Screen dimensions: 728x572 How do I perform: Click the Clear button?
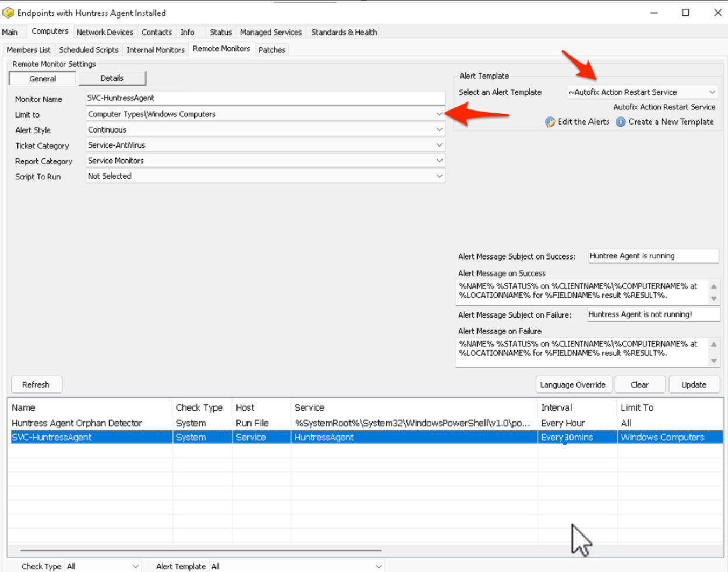pyautogui.click(x=640, y=384)
